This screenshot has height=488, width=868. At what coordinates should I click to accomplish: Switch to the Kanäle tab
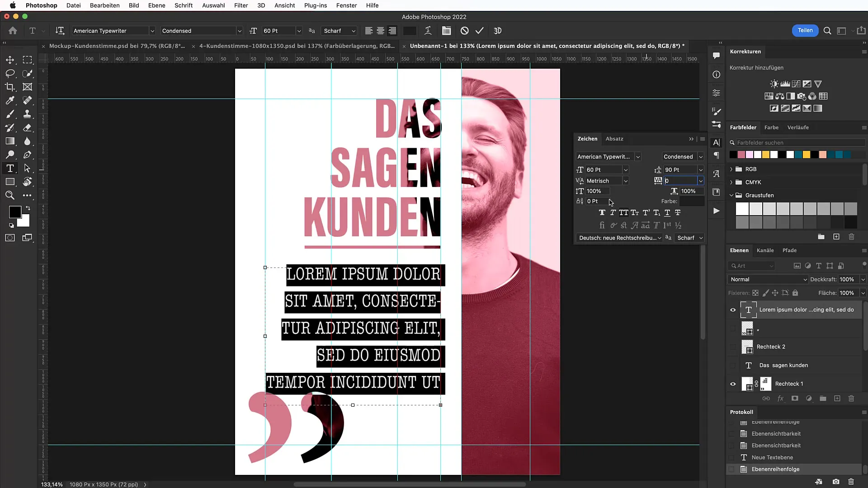coord(765,250)
